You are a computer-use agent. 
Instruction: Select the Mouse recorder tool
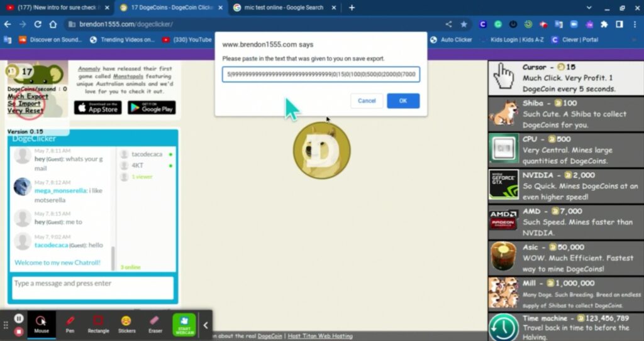point(41,324)
